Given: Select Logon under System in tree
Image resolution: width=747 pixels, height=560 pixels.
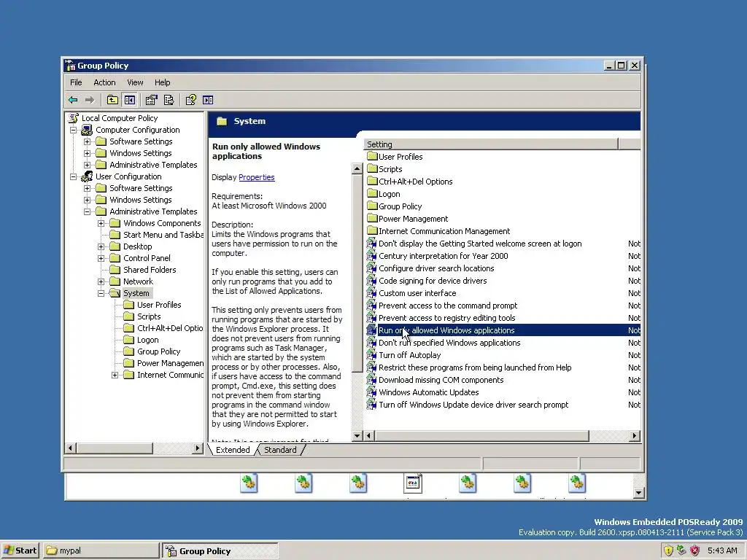Looking at the screenshot, I should pyautogui.click(x=147, y=340).
